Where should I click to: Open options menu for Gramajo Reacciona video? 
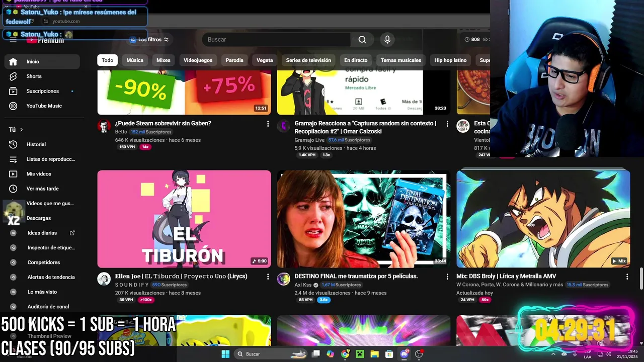447,124
